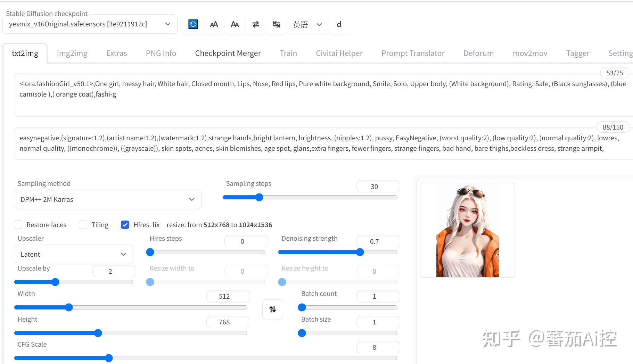This screenshot has width=633, height=364.
Task: Open the Stable Diffusion checkpoint dropdown
Action: (x=90, y=24)
